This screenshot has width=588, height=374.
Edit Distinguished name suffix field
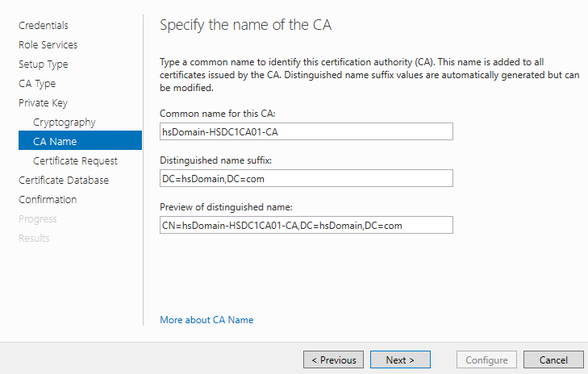307,178
